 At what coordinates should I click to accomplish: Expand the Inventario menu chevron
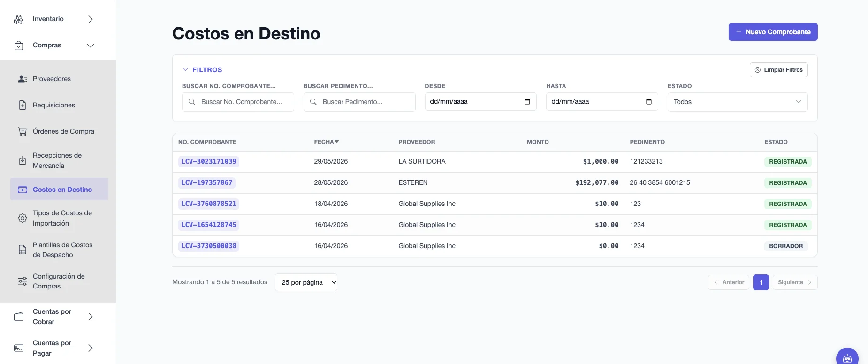[91, 19]
